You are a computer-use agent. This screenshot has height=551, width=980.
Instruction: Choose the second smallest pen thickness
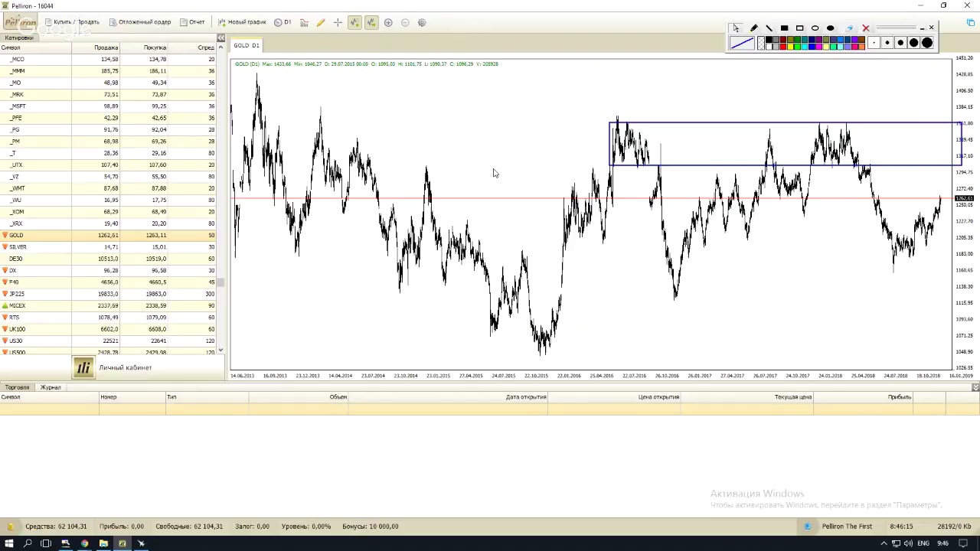[887, 42]
